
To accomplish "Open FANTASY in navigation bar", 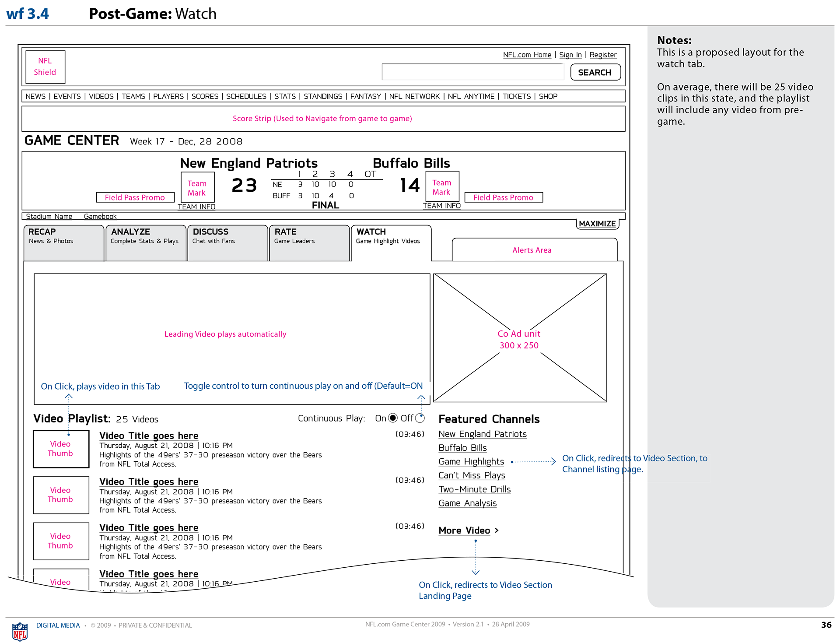I will pyautogui.click(x=365, y=96).
